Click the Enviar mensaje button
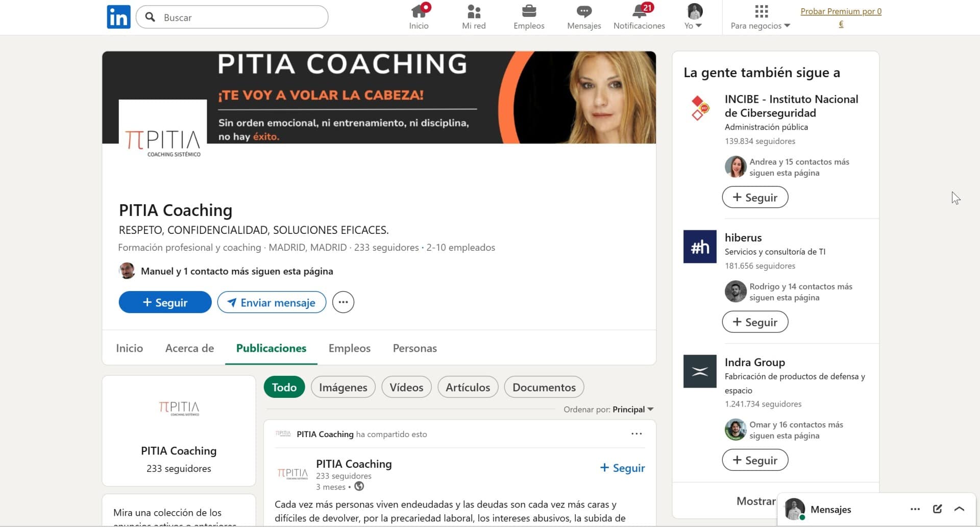The height and width of the screenshot is (527, 980). pos(272,302)
